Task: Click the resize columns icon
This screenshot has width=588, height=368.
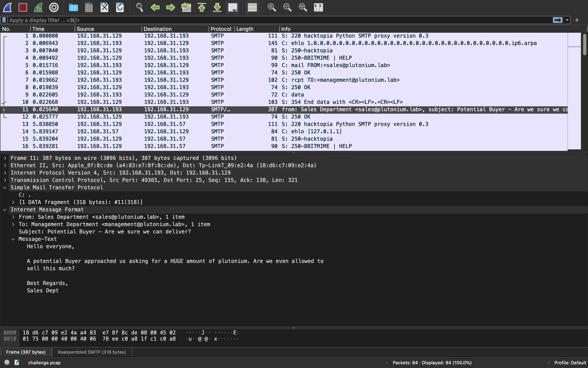Action: pos(318,7)
